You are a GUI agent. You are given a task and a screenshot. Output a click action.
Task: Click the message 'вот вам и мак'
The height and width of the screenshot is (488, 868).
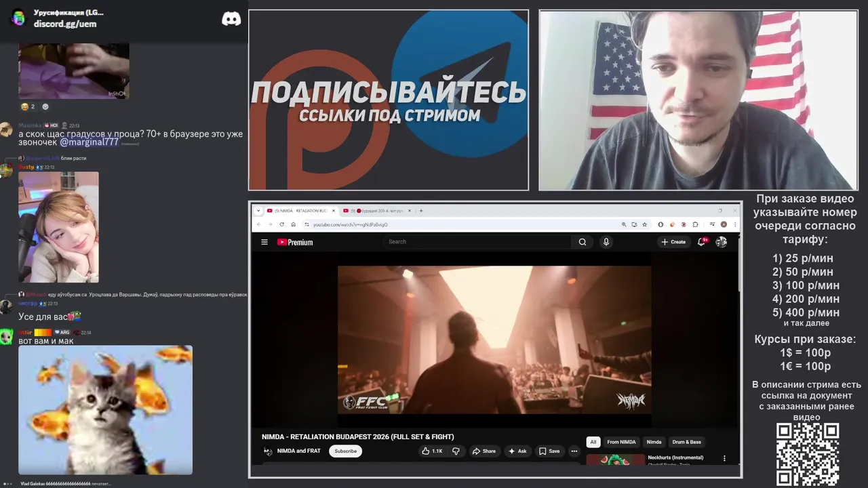tap(46, 341)
